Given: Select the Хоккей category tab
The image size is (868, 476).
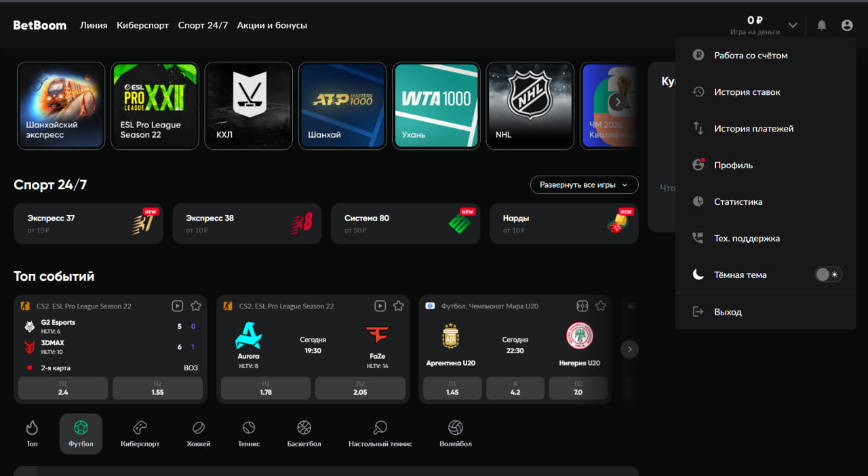Looking at the screenshot, I should (199, 434).
